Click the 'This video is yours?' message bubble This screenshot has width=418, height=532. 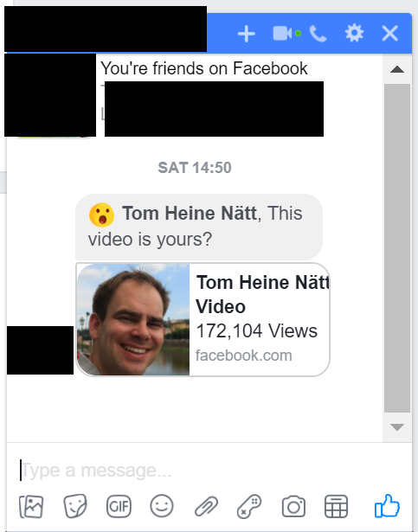click(x=199, y=227)
